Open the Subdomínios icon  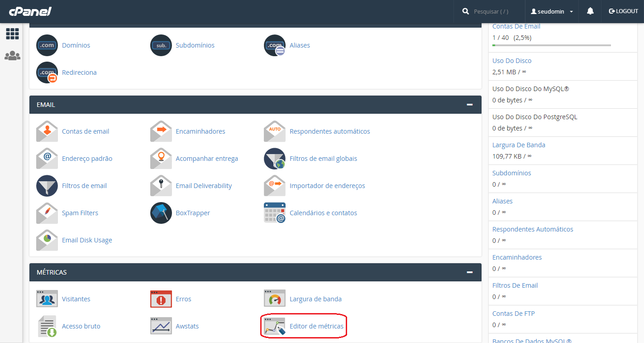pyautogui.click(x=161, y=45)
